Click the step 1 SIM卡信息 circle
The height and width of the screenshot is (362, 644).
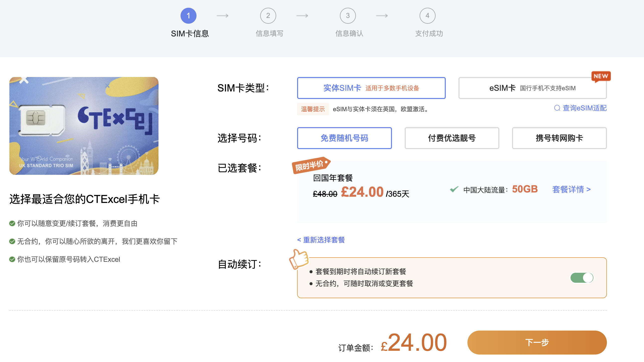point(188,16)
